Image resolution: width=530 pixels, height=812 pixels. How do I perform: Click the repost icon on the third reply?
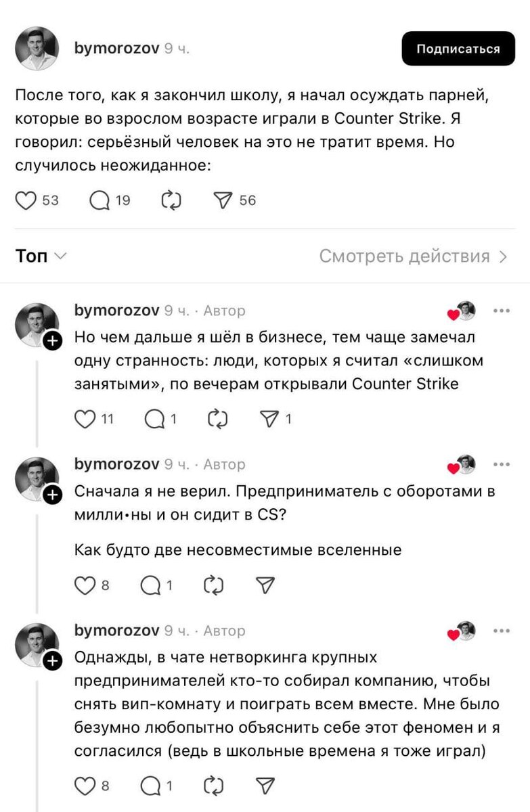[217, 786]
